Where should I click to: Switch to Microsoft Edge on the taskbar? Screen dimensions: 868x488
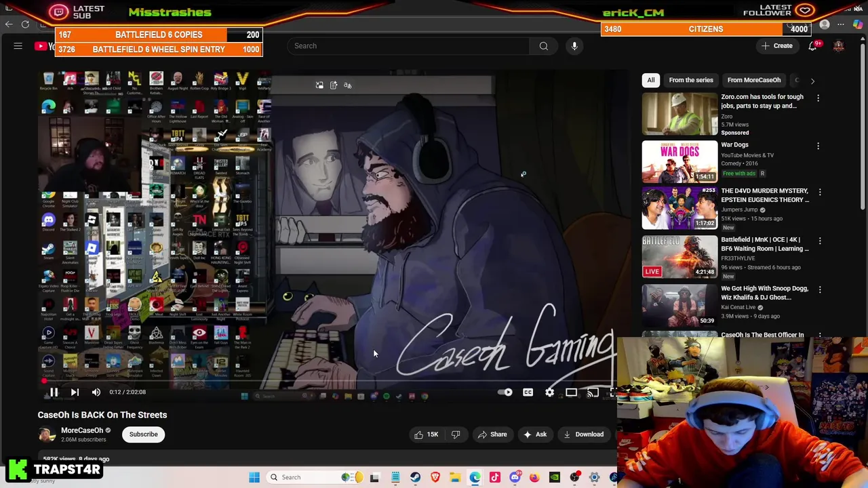475,477
